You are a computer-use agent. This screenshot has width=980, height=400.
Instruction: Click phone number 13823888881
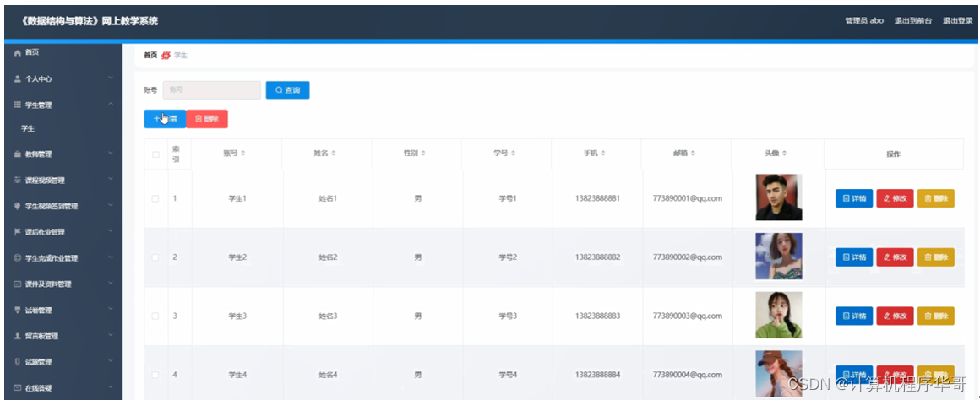tap(597, 198)
